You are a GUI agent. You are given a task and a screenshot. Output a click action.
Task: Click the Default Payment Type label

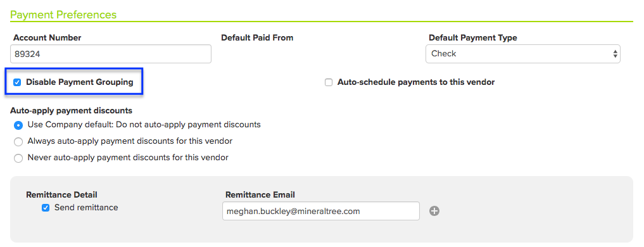coord(473,38)
